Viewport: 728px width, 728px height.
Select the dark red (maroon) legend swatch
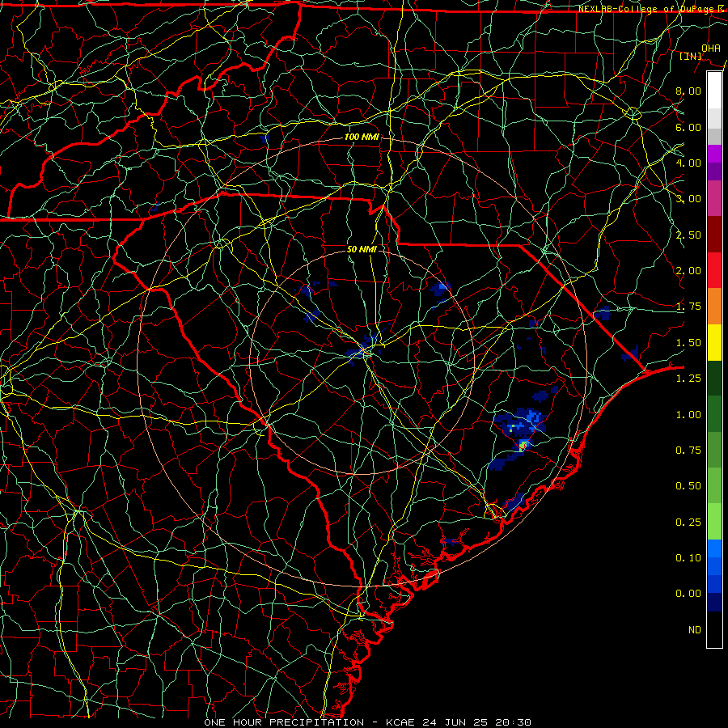click(714, 235)
